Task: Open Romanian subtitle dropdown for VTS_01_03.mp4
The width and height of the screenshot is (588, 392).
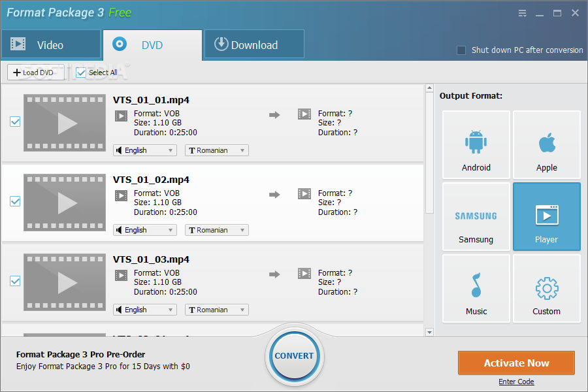Action: 217,310
